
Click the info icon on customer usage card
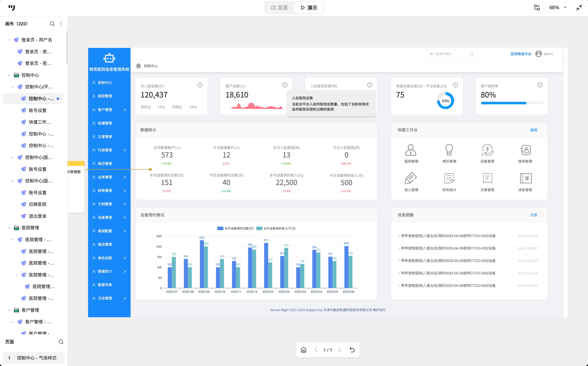pyautogui.click(x=540, y=85)
